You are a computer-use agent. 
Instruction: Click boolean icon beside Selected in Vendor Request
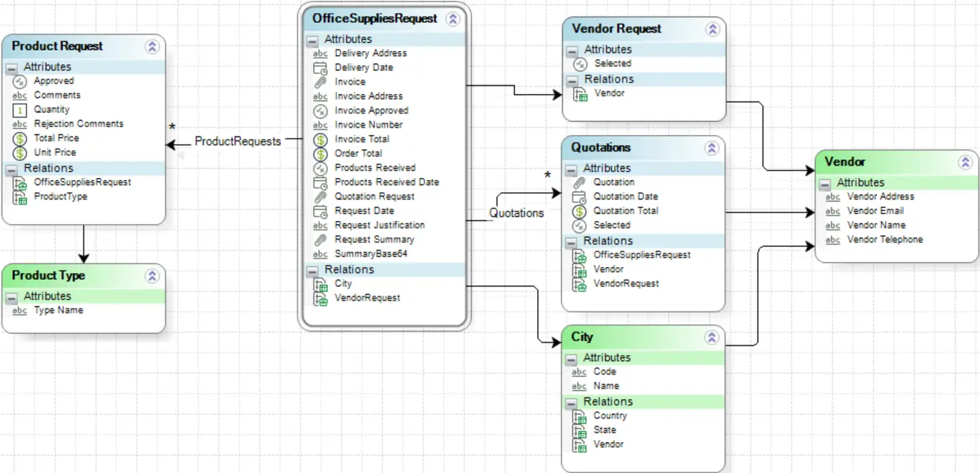pyautogui.click(x=580, y=64)
